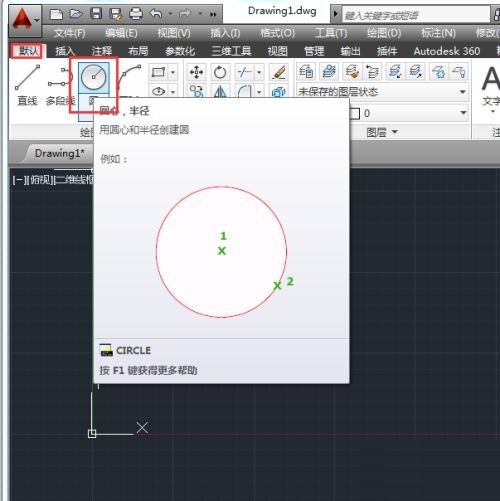
Task: Expand the search box arrow toggle
Action: pos(336,14)
